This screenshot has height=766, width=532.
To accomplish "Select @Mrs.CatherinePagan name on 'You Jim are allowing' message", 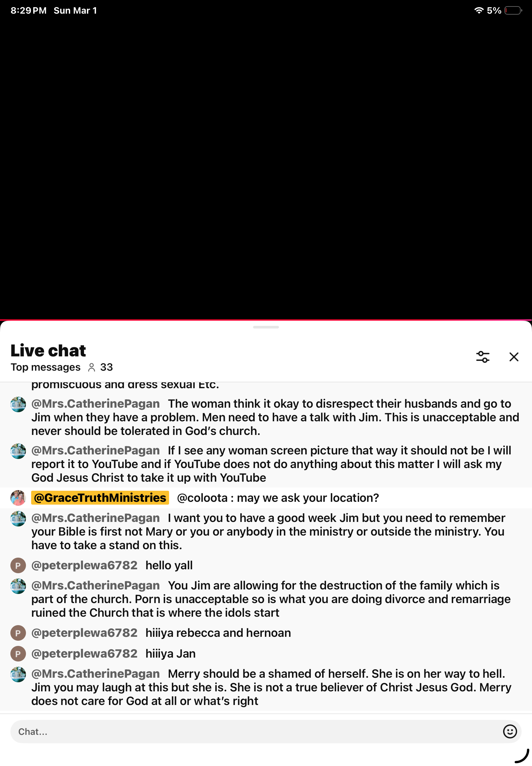I will tap(95, 585).
